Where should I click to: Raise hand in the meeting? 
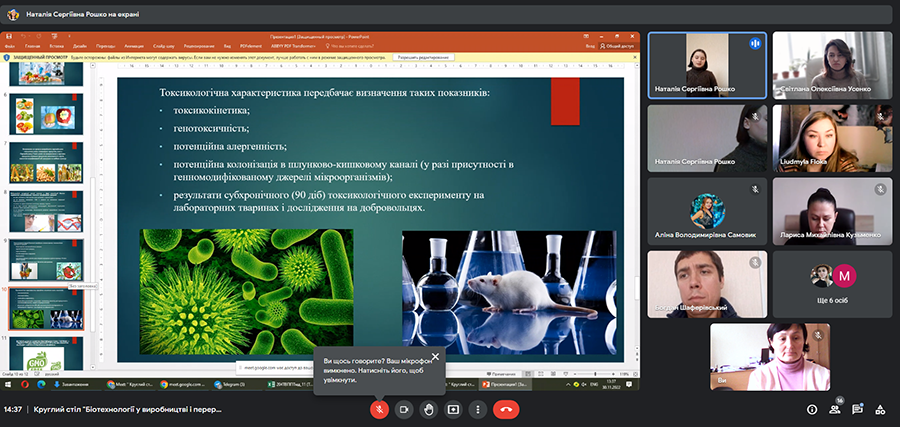[x=428, y=409]
